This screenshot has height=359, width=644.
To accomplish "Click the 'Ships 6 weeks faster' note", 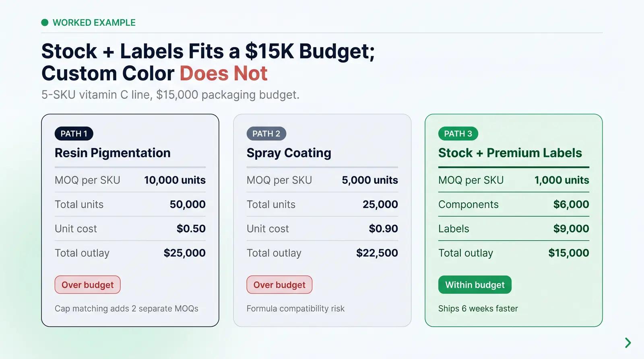I will (x=478, y=308).
